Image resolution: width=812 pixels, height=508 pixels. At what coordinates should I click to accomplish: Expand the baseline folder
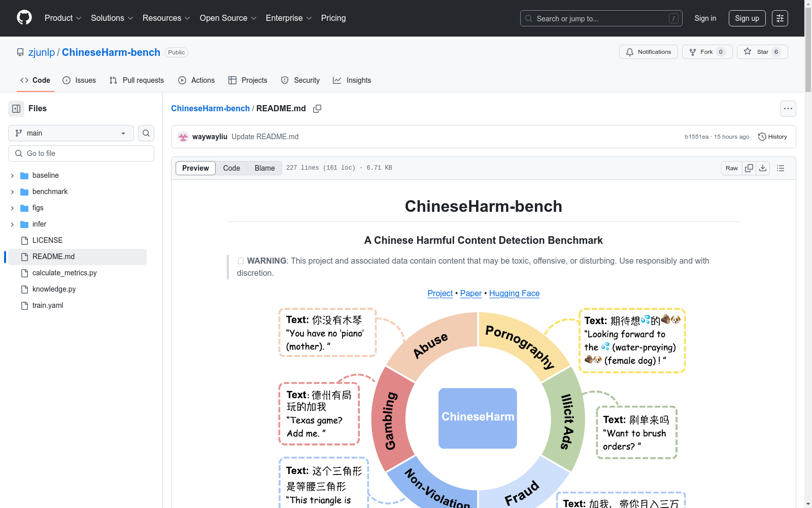(12, 175)
